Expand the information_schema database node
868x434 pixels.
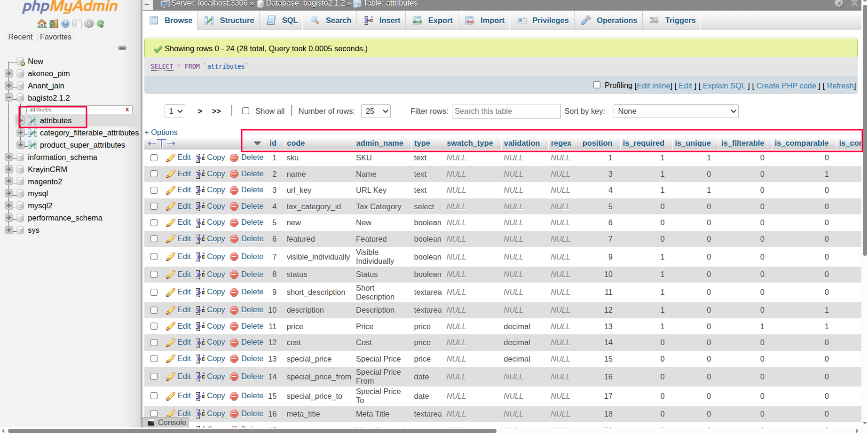click(x=8, y=157)
